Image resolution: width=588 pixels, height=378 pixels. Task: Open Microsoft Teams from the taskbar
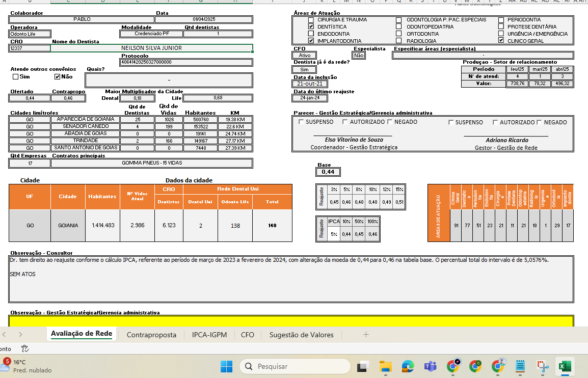point(431,366)
